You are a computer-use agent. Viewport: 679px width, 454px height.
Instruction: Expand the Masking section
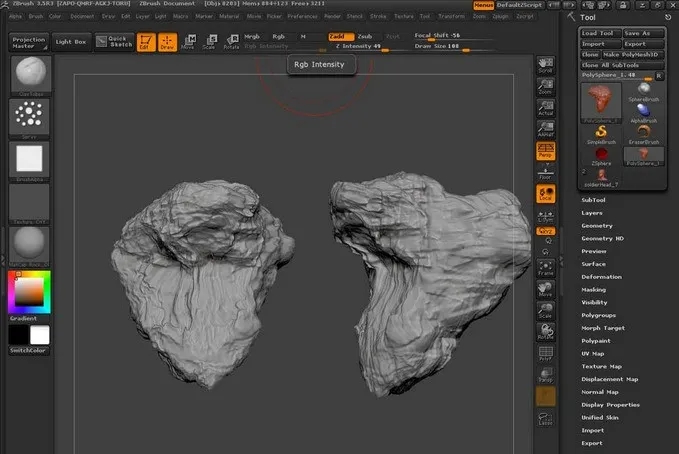pyautogui.click(x=594, y=290)
